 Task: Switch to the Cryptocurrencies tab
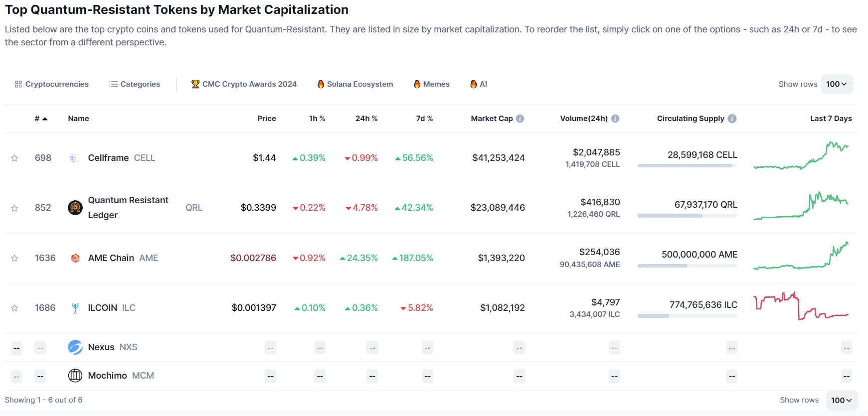[52, 84]
